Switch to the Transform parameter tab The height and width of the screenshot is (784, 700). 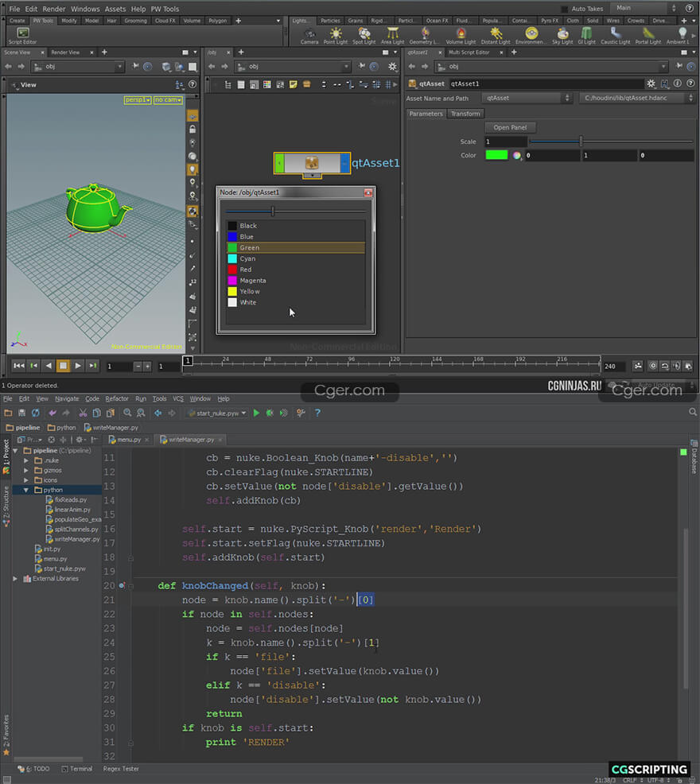pos(465,114)
